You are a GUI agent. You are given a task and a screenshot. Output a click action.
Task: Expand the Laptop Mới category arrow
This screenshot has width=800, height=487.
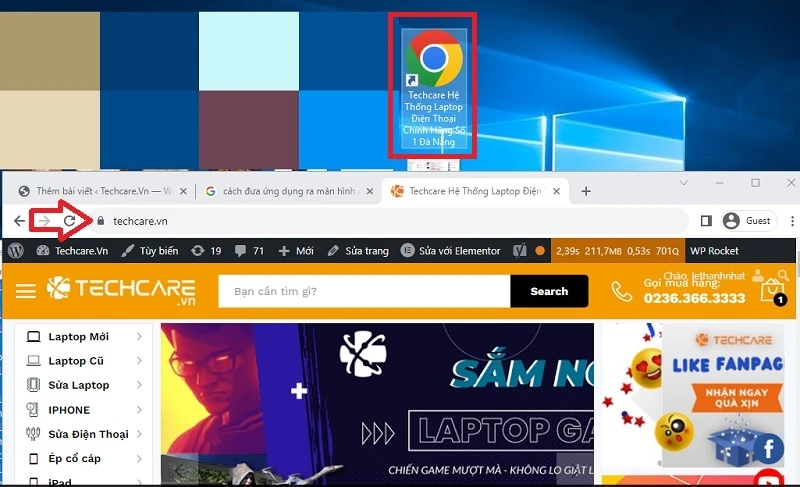[139, 337]
